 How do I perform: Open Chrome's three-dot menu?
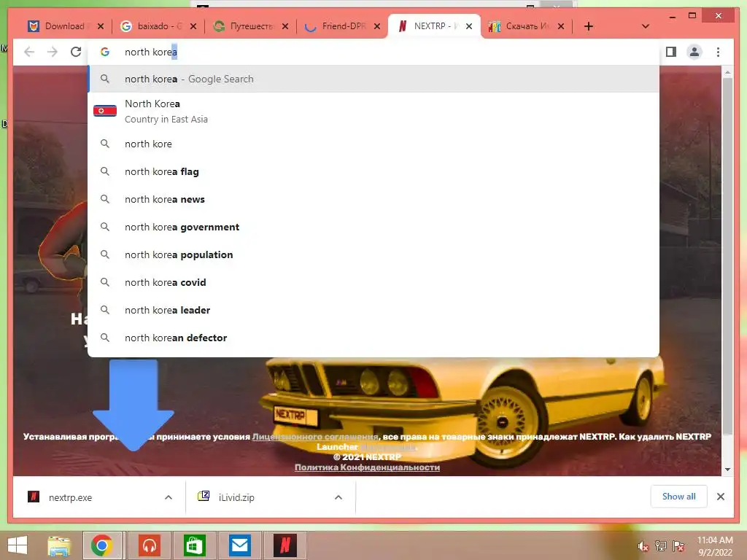[x=718, y=52]
